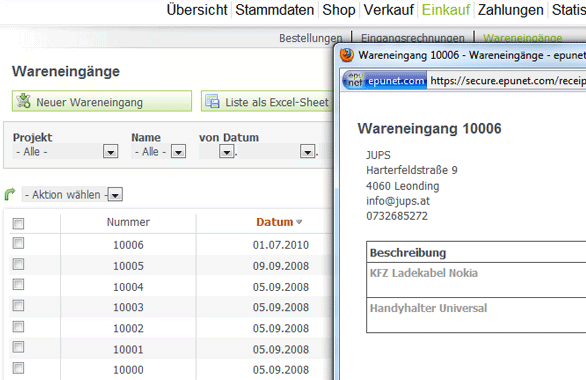Viewport: 586px width, 380px height.
Task: Open the Übersicht menu
Action: pos(197,10)
